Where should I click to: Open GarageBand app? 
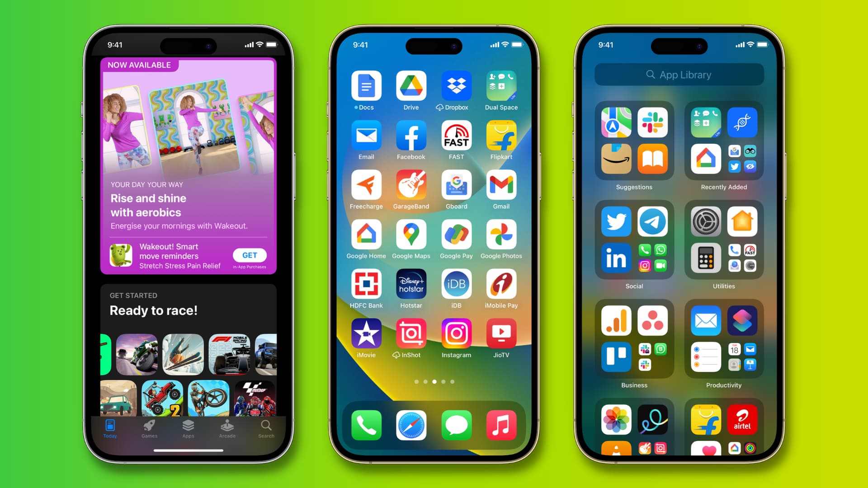tap(411, 187)
